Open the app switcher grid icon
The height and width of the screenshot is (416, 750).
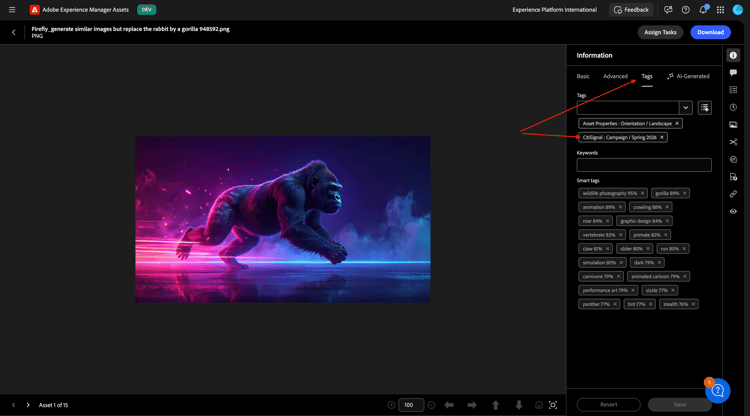tap(720, 10)
